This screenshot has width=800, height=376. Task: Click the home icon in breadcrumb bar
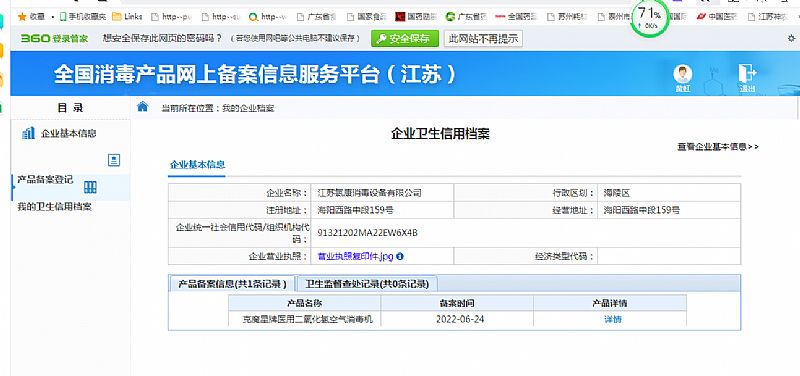pos(143,107)
